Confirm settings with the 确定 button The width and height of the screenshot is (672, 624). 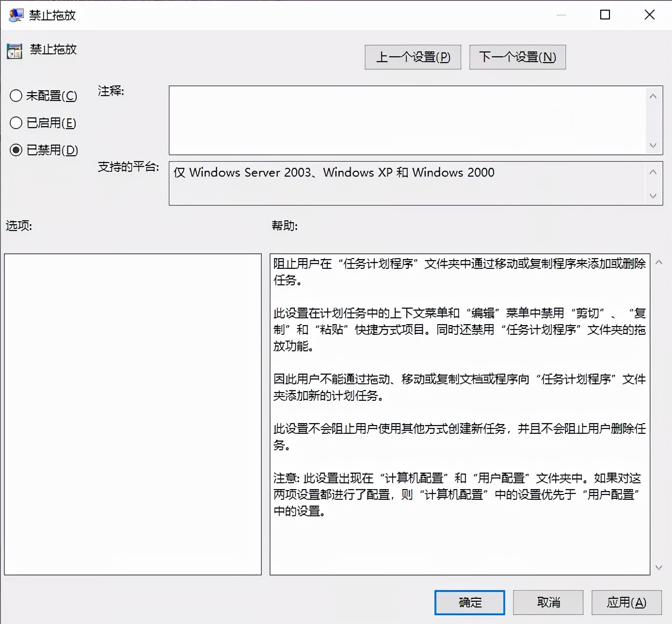[469, 602]
